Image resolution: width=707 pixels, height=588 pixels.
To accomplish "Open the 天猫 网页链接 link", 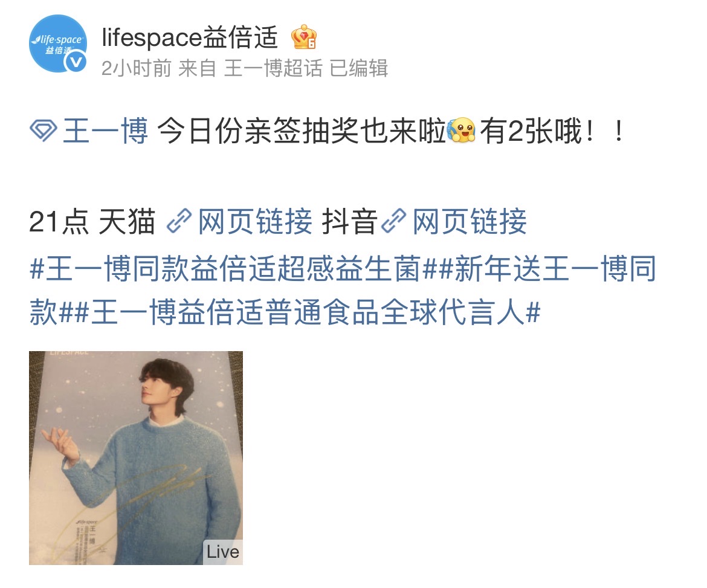I will 255,221.
